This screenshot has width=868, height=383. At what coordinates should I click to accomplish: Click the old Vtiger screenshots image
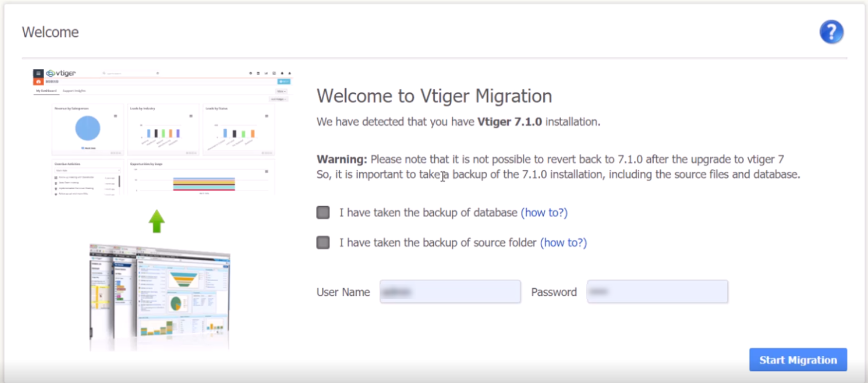click(160, 296)
